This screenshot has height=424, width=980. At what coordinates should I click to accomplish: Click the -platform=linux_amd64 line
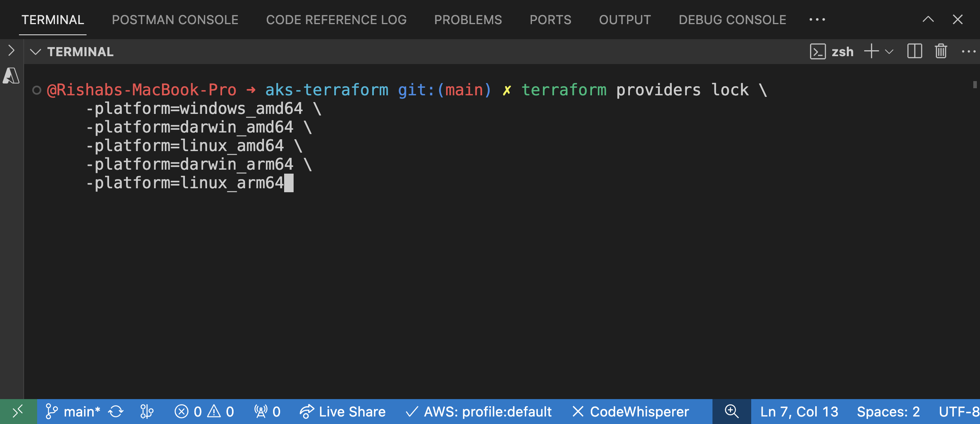pyautogui.click(x=194, y=146)
